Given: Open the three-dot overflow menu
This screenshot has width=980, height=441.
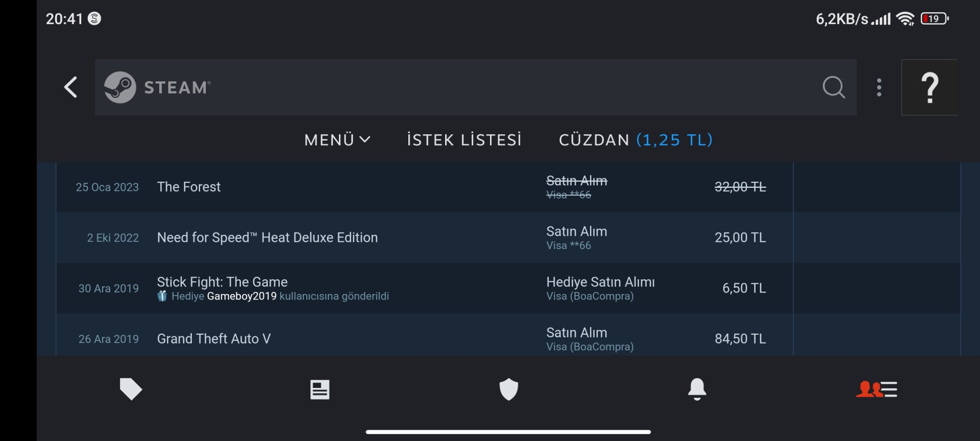Looking at the screenshot, I should point(879,87).
